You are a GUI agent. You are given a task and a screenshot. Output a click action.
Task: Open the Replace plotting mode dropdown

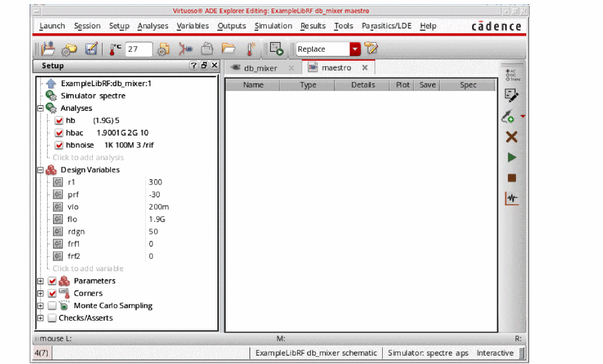click(355, 49)
